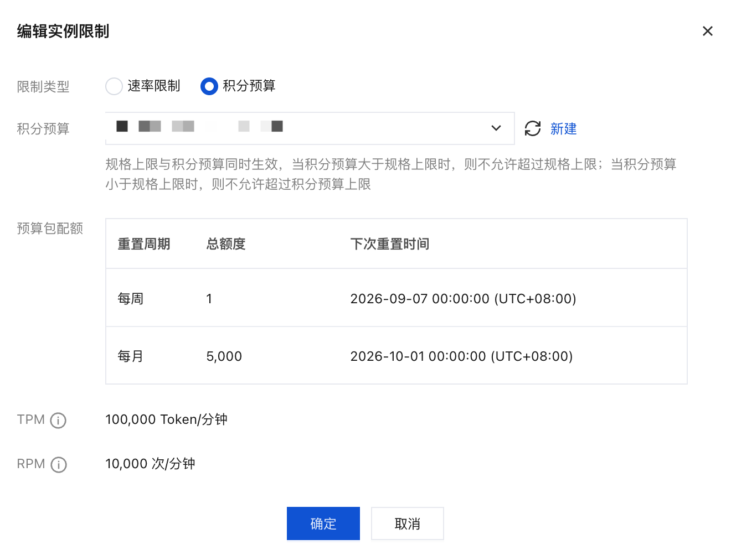Click the chevron arrow of the 积分预算 selector
Image resolution: width=731 pixels, height=560 pixels.
pos(496,128)
